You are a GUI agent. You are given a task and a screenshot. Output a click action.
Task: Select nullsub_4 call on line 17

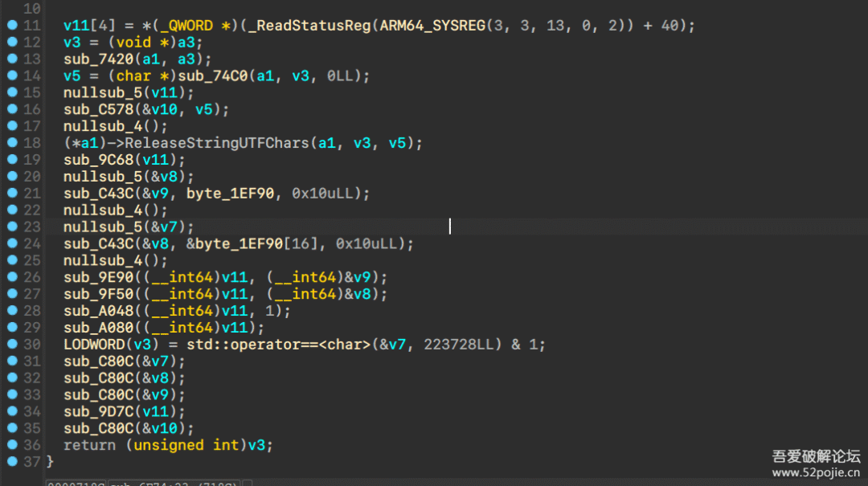click(115, 126)
